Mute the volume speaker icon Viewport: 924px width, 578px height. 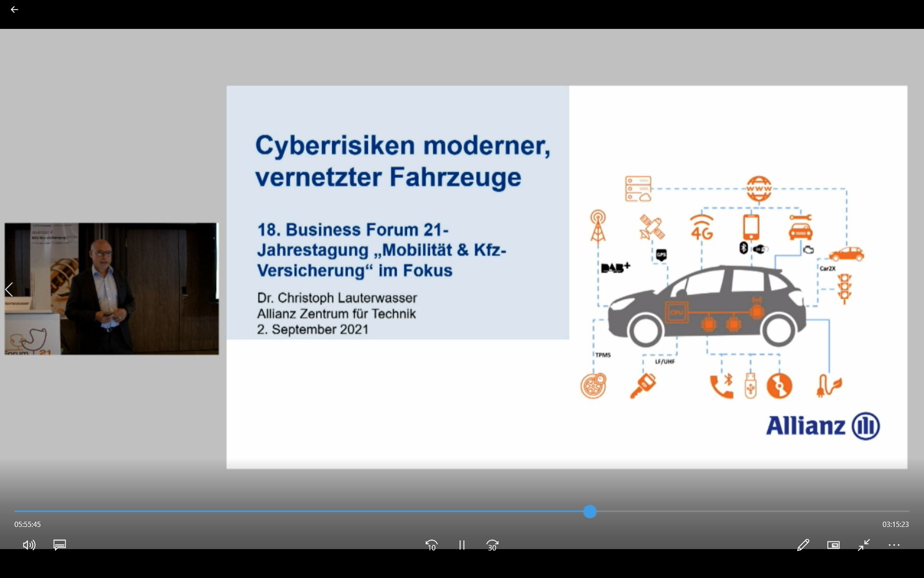coord(29,545)
